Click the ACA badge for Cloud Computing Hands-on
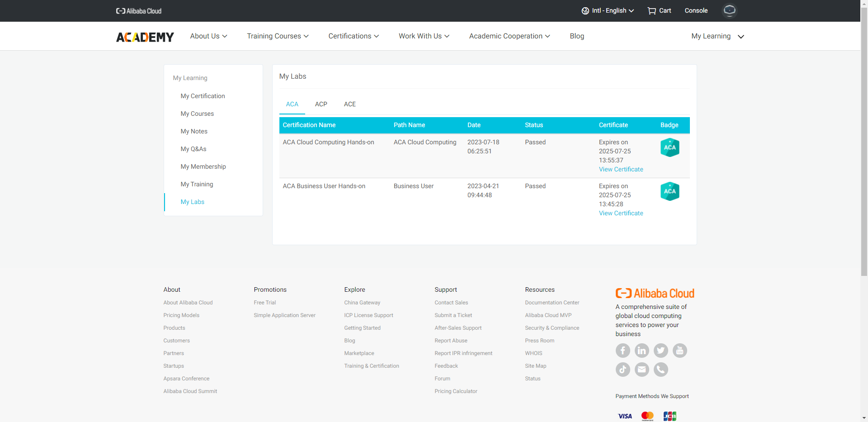The width and height of the screenshot is (868, 422). tap(670, 147)
